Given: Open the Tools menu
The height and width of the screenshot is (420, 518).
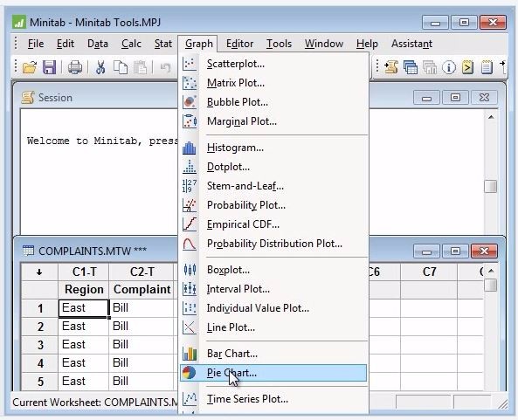Looking at the screenshot, I should click(x=279, y=44).
